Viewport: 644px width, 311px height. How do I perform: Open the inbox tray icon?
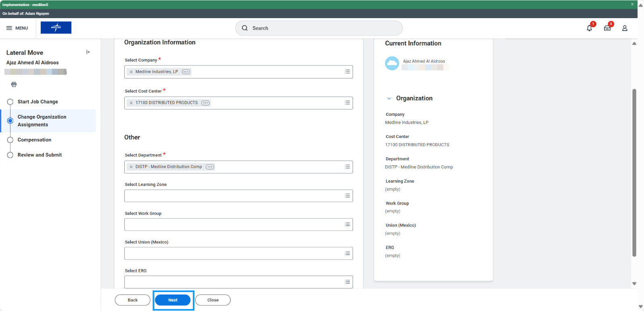(x=607, y=28)
